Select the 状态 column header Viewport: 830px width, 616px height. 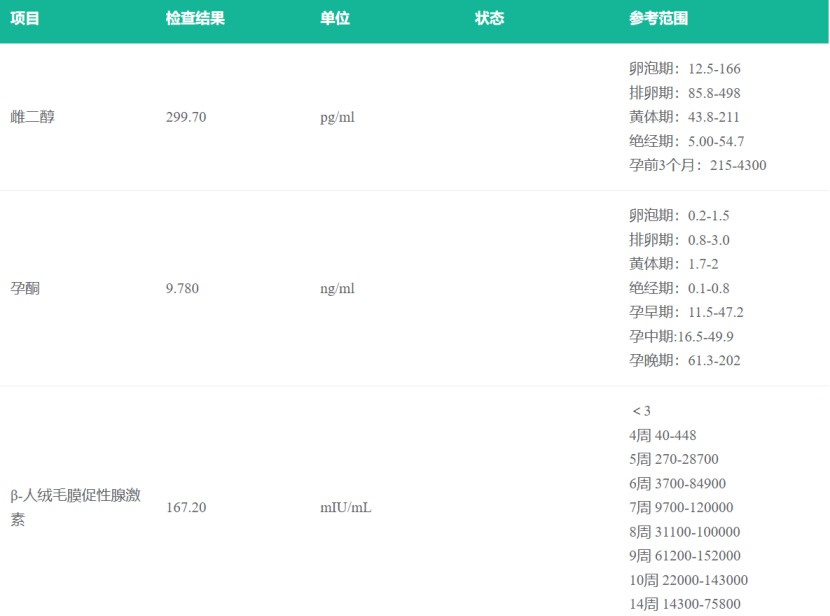(x=489, y=19)
